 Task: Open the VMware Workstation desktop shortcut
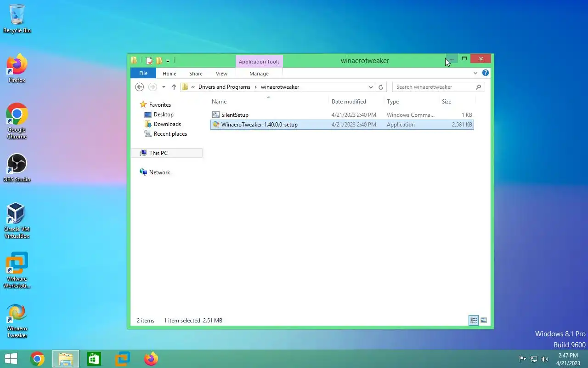17,270
